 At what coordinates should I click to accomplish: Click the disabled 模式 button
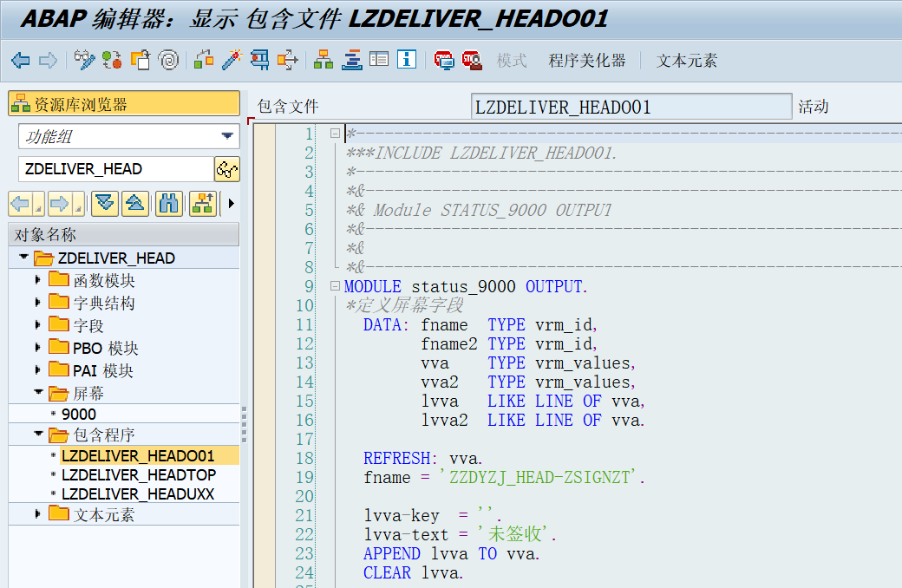coord(512,61)
